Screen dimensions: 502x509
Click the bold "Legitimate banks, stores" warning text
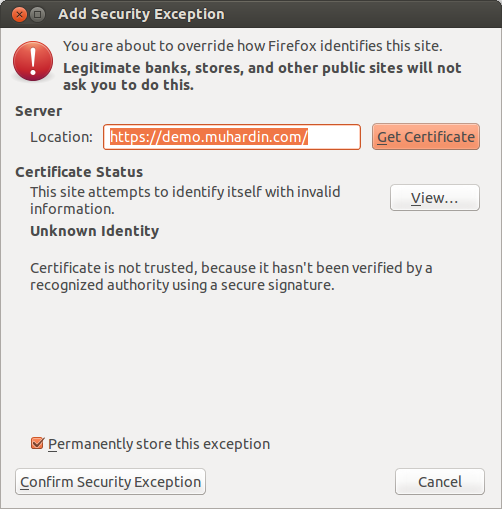(262, 76)
